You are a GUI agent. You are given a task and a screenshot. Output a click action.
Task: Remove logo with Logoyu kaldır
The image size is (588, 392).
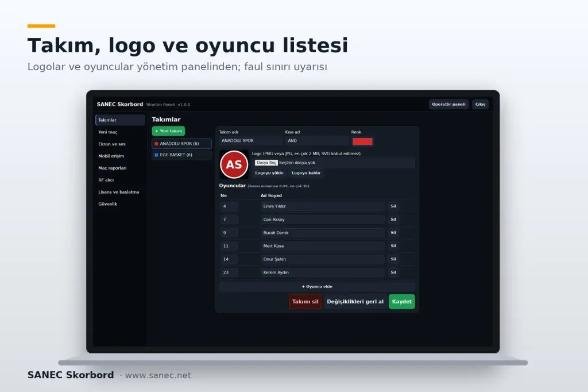pos(306,173)
